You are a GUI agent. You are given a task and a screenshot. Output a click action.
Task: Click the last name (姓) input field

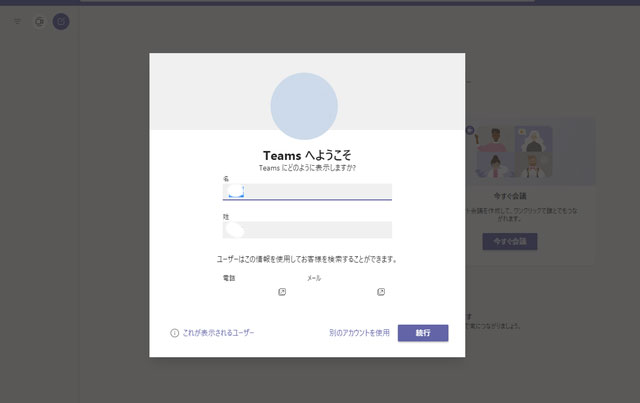(307, 230)
